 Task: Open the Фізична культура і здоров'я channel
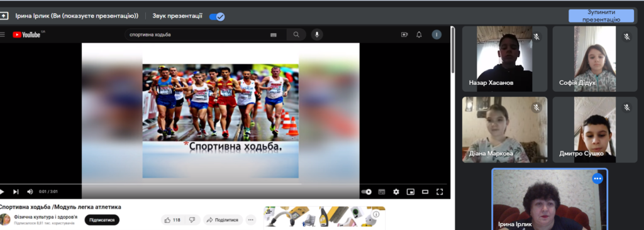[45, 217]
